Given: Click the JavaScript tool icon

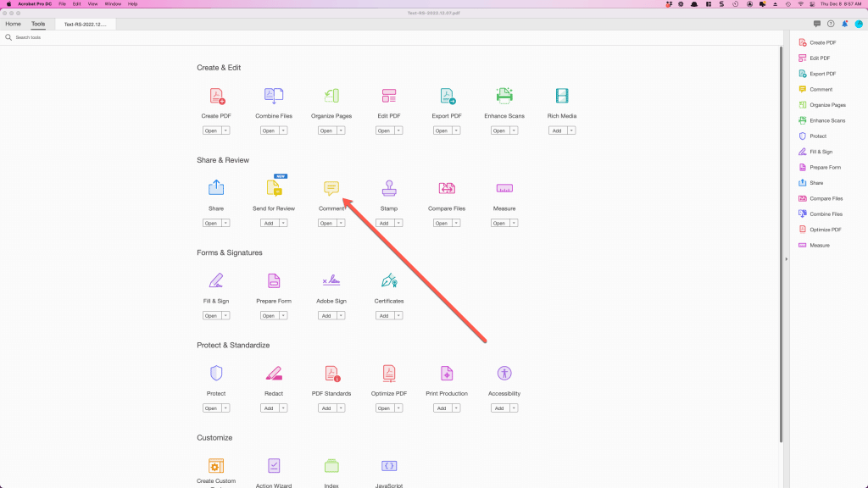Looking at the screenshot, I should (x=388, y=466).
